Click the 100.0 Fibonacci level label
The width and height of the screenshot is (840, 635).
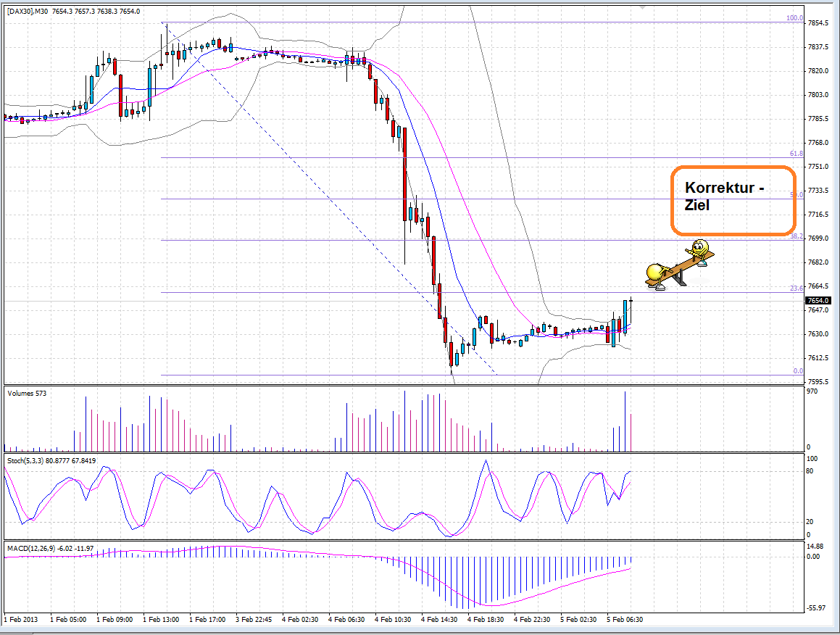794,17
